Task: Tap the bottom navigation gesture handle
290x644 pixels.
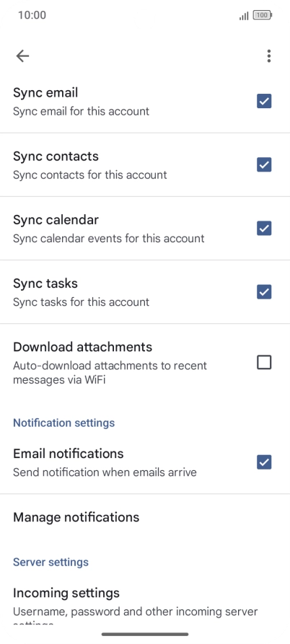Action: 145,634
